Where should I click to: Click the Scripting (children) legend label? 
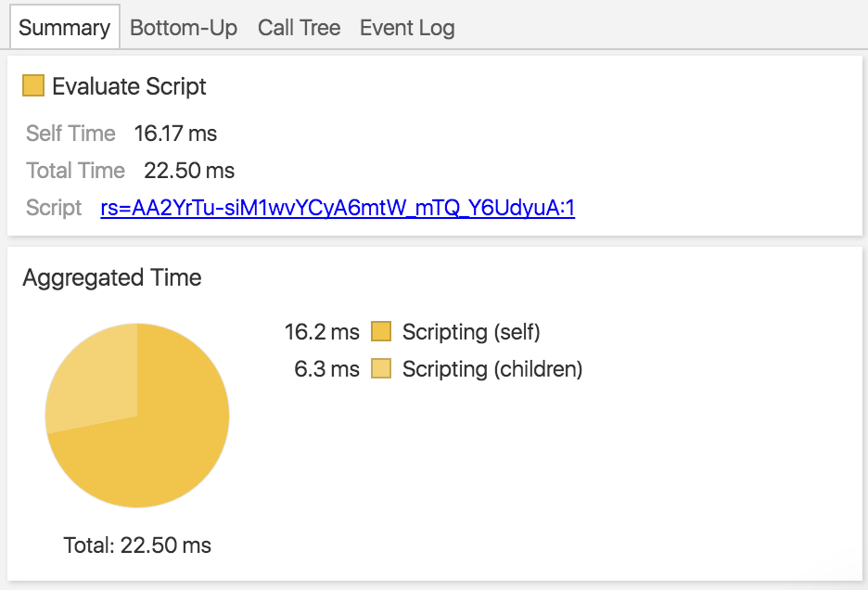[491, 369]
